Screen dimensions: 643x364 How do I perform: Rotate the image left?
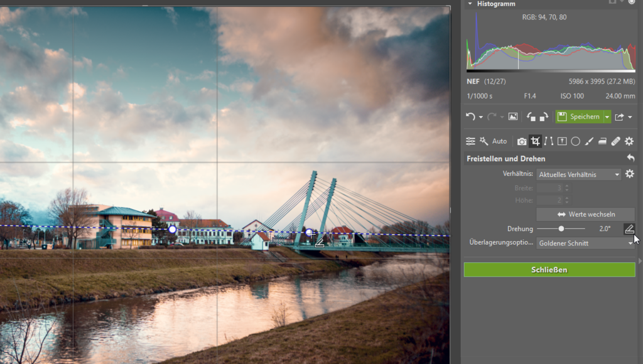(531, 117)
